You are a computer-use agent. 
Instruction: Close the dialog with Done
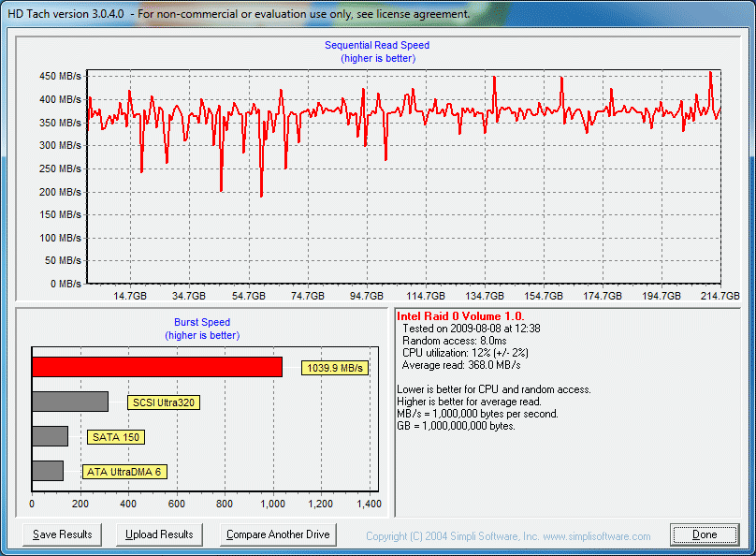point(705,534)
